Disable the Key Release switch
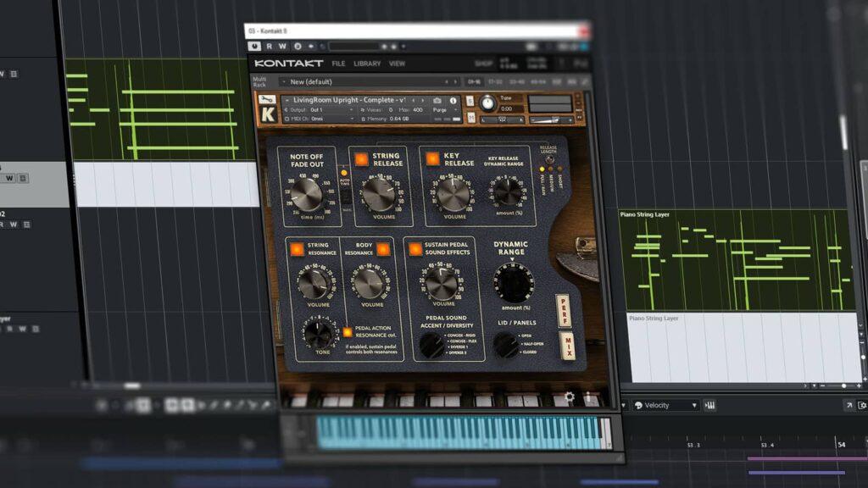Screen dimensions: 868x488 432,158
